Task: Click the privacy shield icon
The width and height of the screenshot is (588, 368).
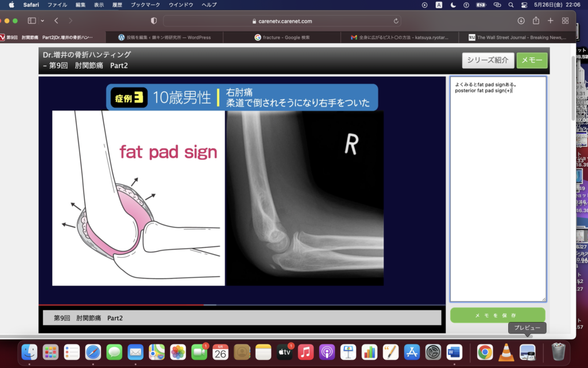Action: (x=153, y=21)
